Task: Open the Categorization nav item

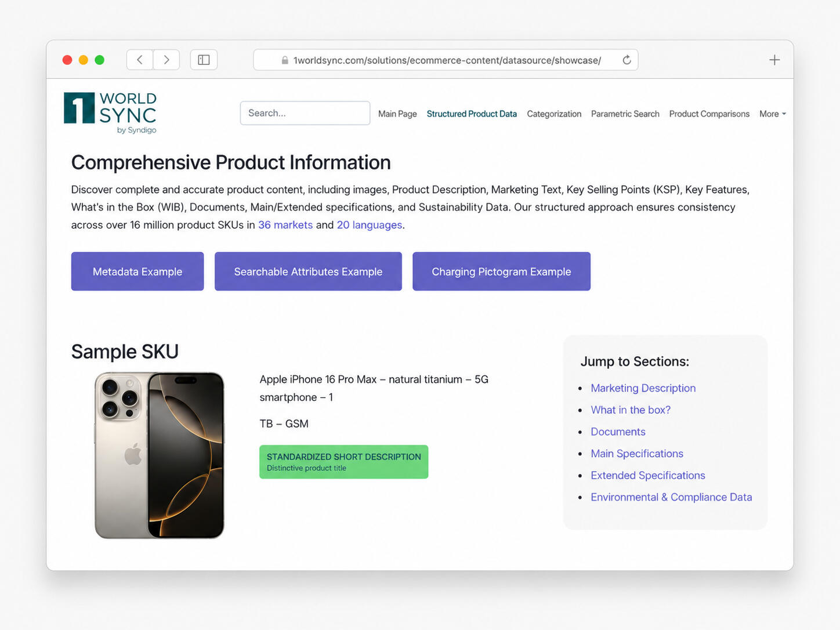Action: tap(554, 114)
